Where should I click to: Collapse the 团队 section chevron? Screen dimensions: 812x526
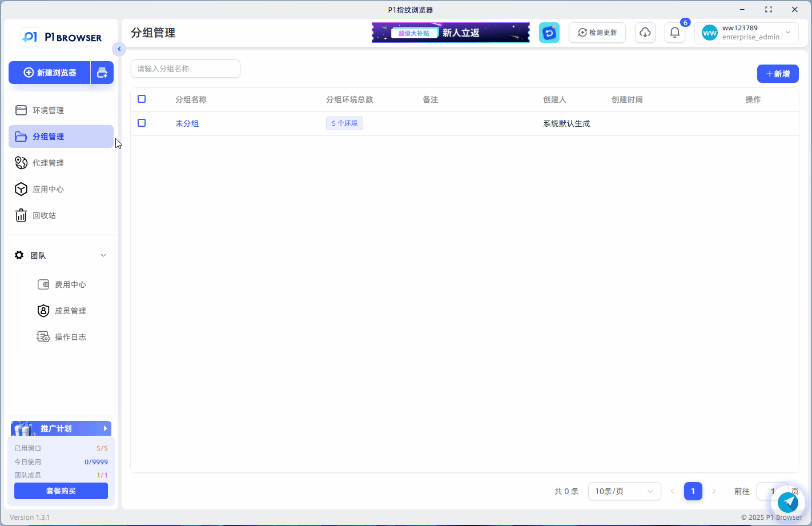coord(103,255)
